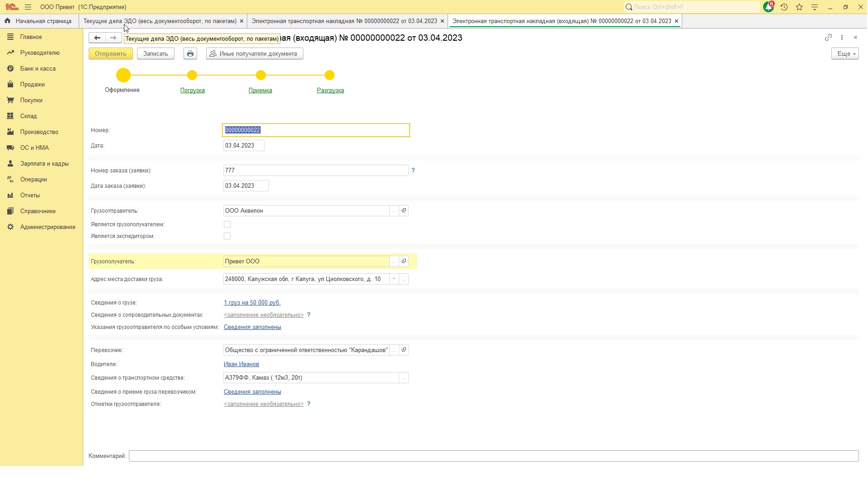Open favorites star icon
Image resolution: width=868 pixels, height=481 pixels.
[x=799, y=7]
